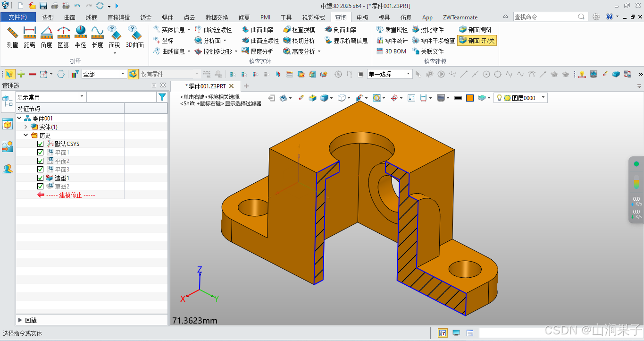Click the 建模停止 marker row
Viewport: 644px width, 341px height.
point(70,195)
